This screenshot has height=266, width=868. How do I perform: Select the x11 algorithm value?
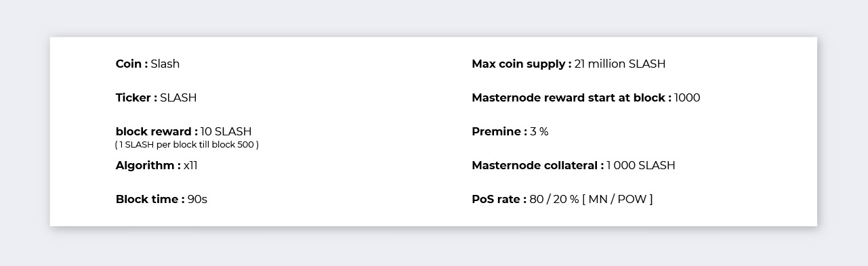190,165
